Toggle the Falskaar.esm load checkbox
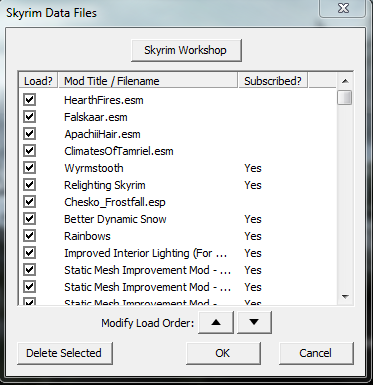The image size is (373, 385). click(29, 117)
